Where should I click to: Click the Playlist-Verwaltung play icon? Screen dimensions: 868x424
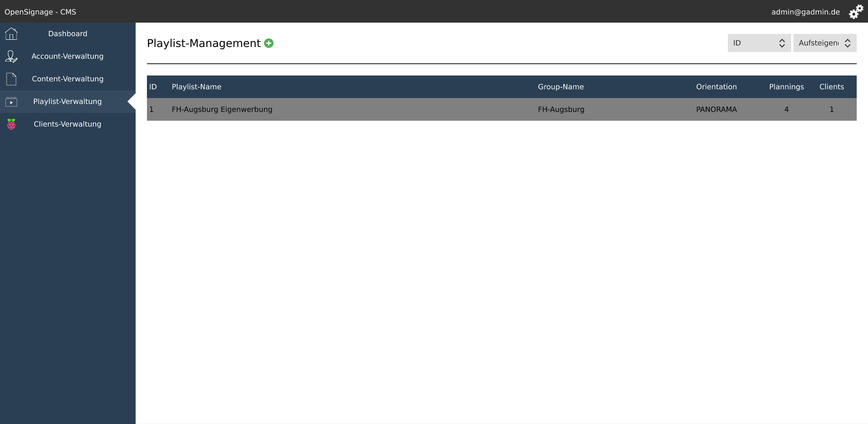click(11, 102)
